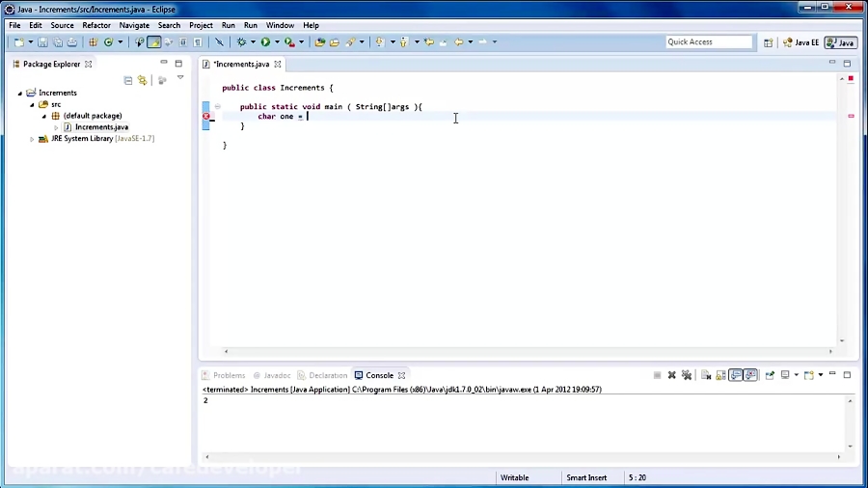Click the Search flashlight toolbar icon

click(350, 42)
